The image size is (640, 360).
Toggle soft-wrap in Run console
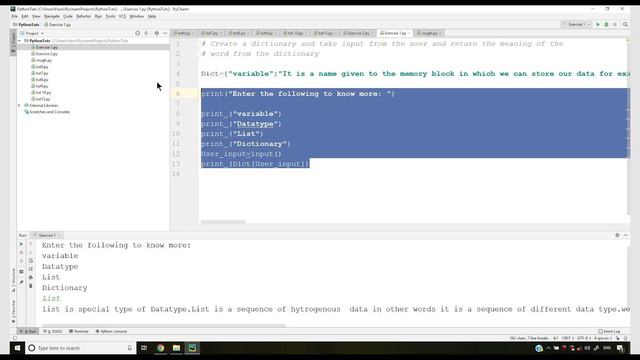point(31,261)
